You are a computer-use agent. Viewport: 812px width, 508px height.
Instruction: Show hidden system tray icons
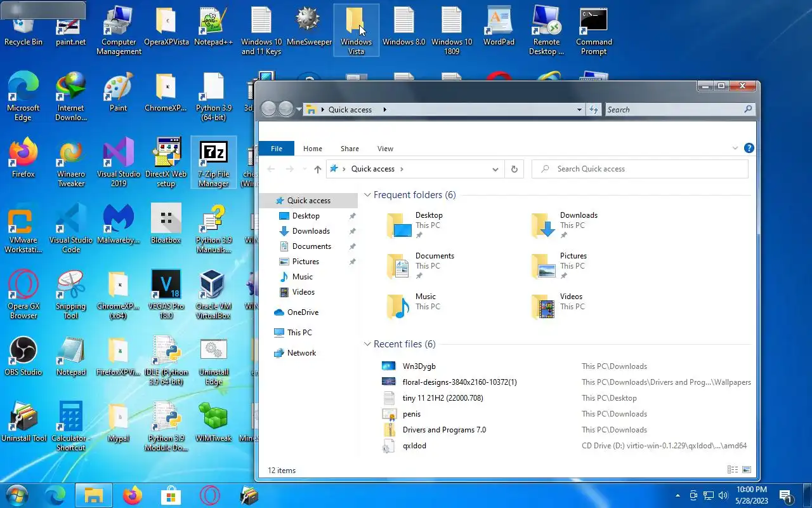[678, 495]
